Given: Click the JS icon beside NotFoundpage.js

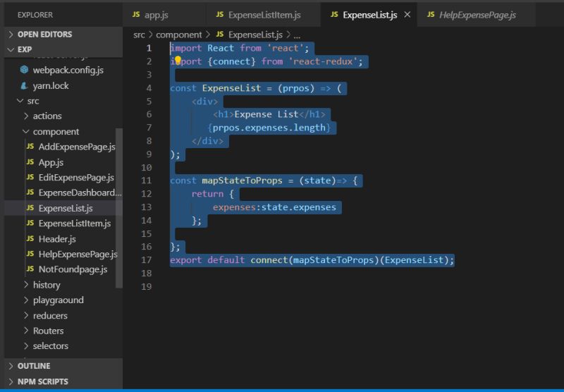Looking at the screenshot, I should [30, 269].
